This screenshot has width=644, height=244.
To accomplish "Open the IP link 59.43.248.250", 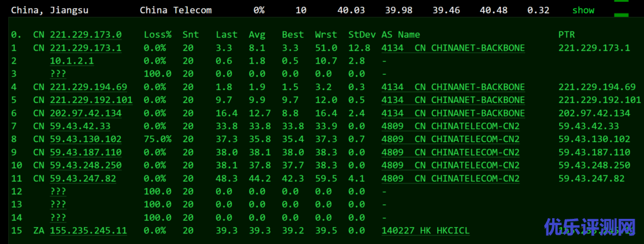I will pyautogui.click(x=86, y=165).
